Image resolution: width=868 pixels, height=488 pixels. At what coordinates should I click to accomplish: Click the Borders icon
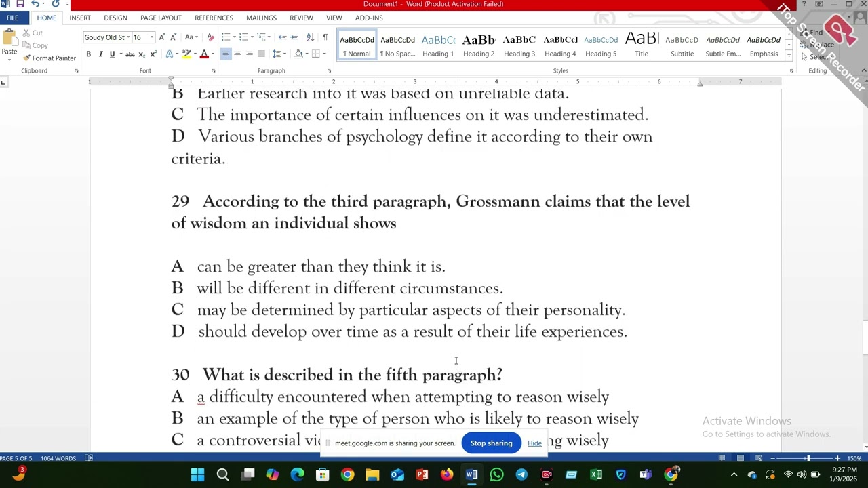[315, 54]
